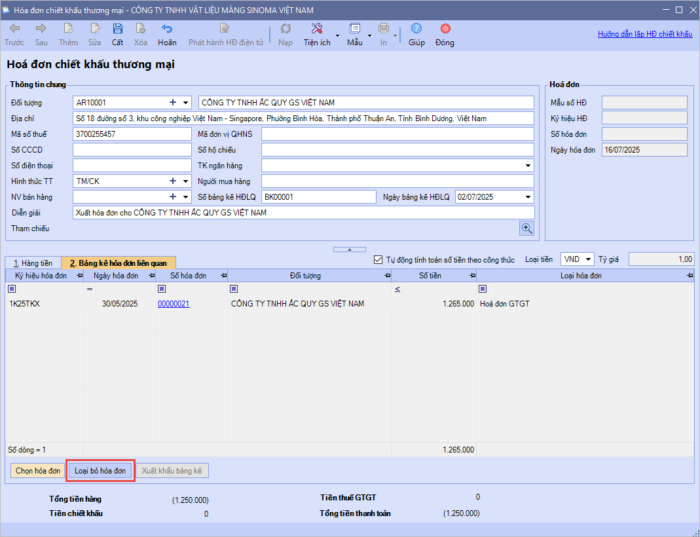
Task: Select the Bảng kê hóa đơn liên quan tab
Action: [x=118, y=262]
